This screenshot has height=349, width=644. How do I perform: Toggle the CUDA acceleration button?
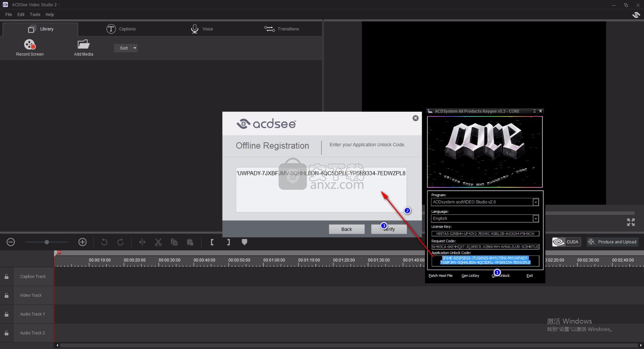566,242
